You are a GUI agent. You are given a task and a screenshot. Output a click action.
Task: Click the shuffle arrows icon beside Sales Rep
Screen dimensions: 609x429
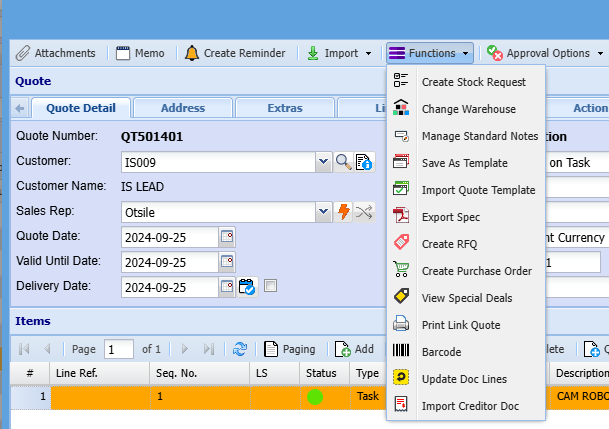[x=364, y=211]
